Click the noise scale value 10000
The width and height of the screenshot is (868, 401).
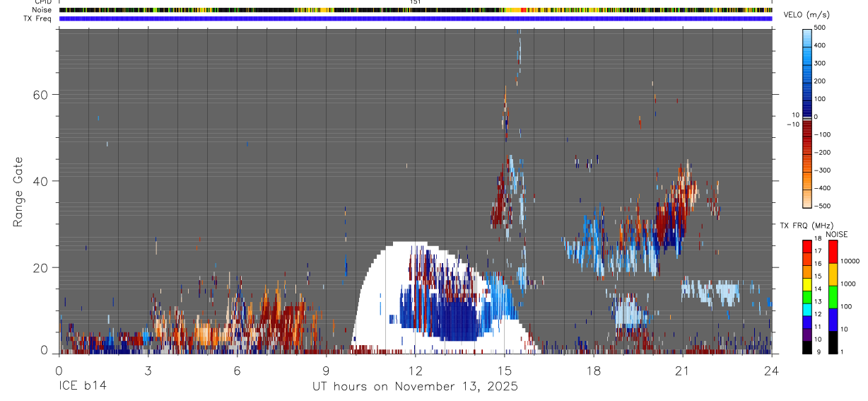pyautogui.click(x=851, y=261)
